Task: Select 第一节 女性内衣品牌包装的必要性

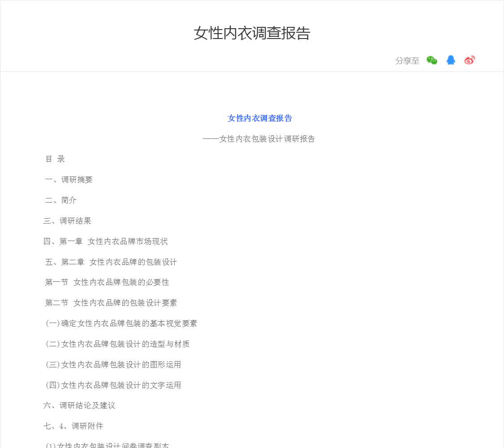Action: pyautogui.click(x=107, y=282)
